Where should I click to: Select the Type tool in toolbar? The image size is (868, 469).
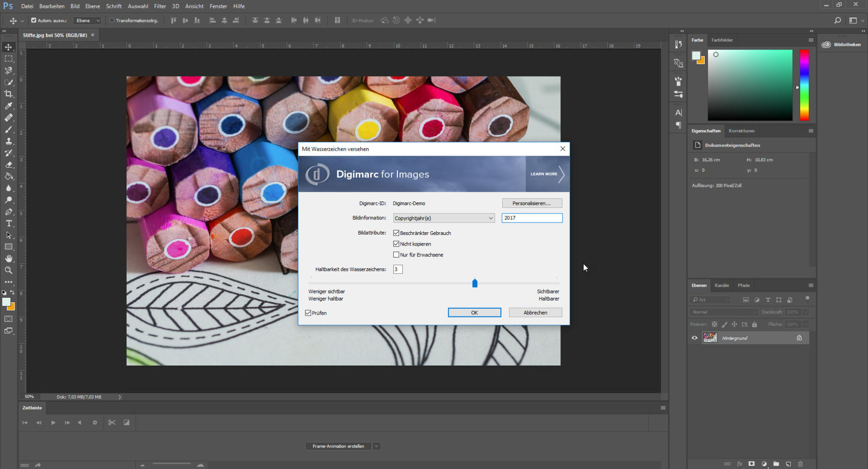pyautogui.click(x=9, y=224)
